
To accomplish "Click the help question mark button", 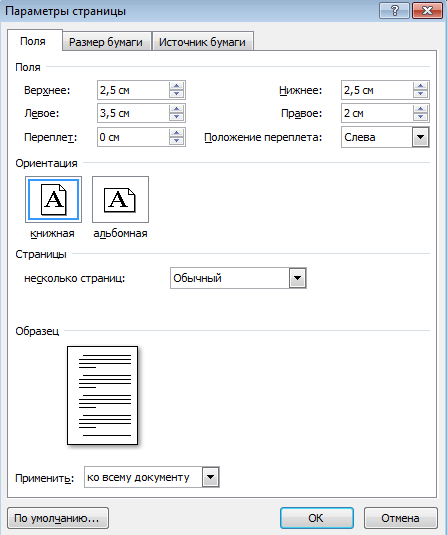I will tap(394, 11).
